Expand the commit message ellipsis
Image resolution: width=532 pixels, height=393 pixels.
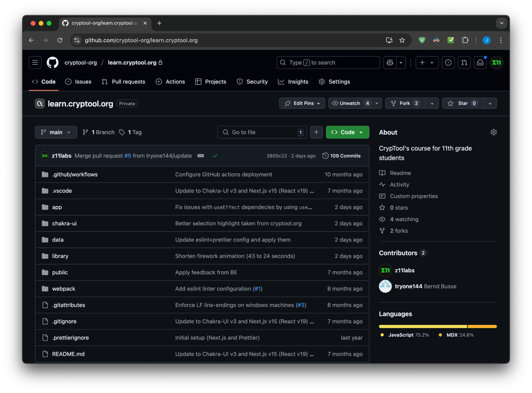coord(200,156)
